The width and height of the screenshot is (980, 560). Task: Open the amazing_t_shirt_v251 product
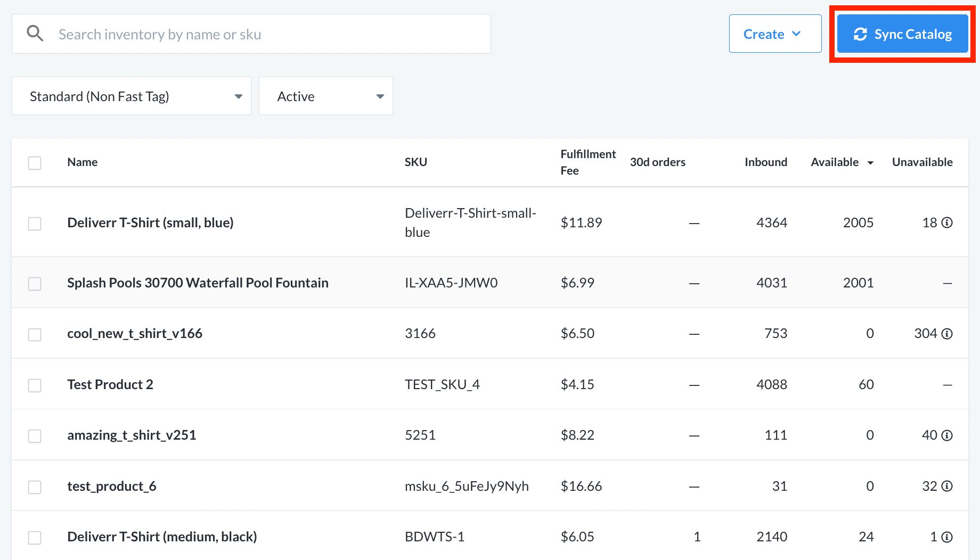(132, 435)
